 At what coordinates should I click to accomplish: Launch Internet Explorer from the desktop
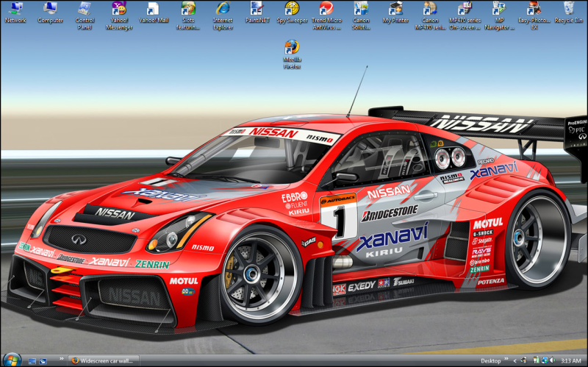coord(223,10)
